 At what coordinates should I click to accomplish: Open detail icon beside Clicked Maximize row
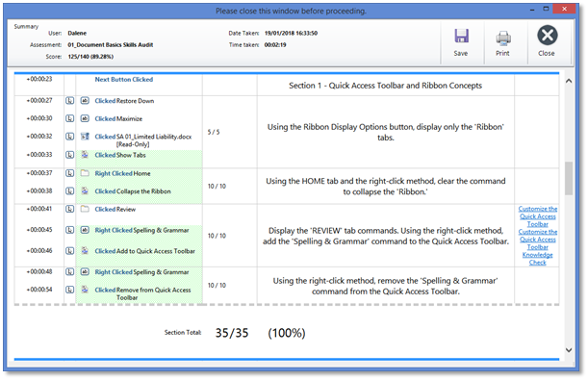69,118
